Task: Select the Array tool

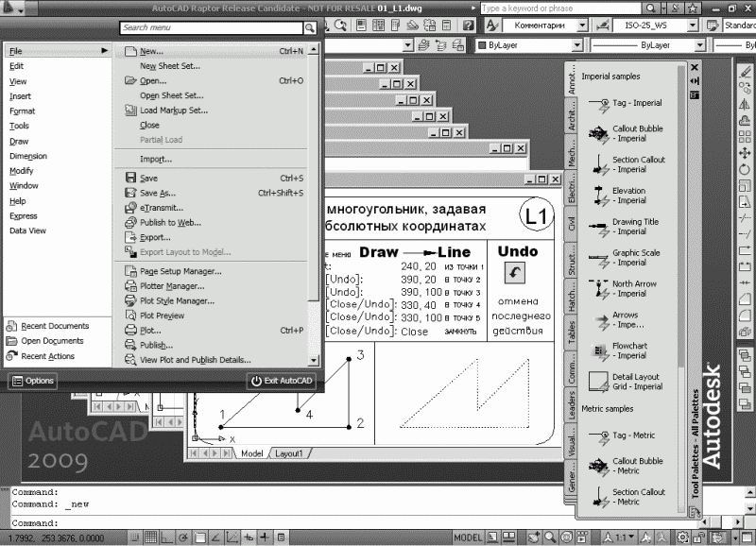Action: (745, 137)
